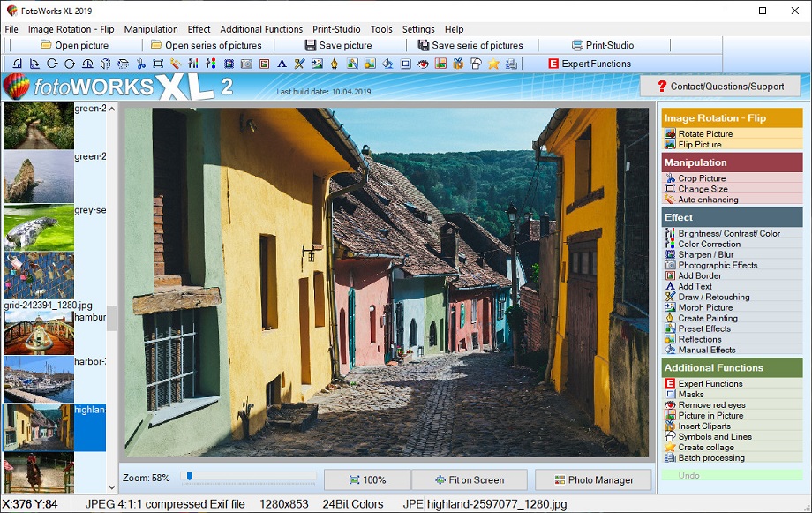
Task: Click the scissors Crop icon in the toolbar
Action: click(140, 64)
